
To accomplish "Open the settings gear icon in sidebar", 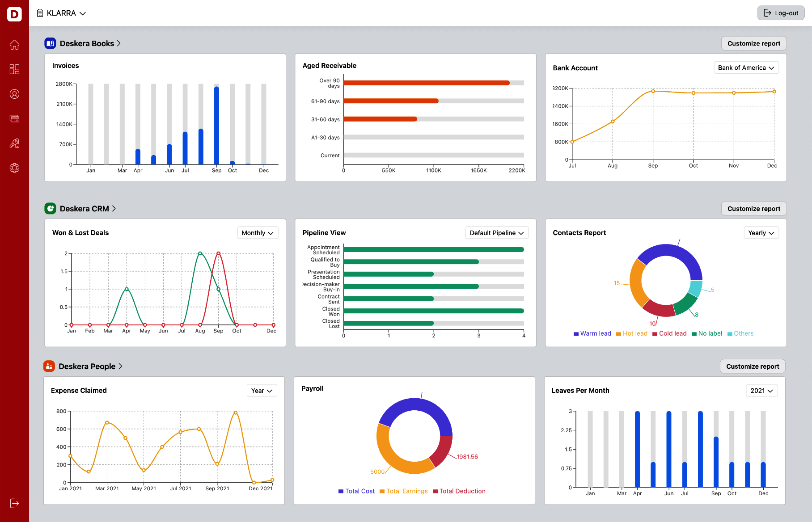I will point(14,168).
